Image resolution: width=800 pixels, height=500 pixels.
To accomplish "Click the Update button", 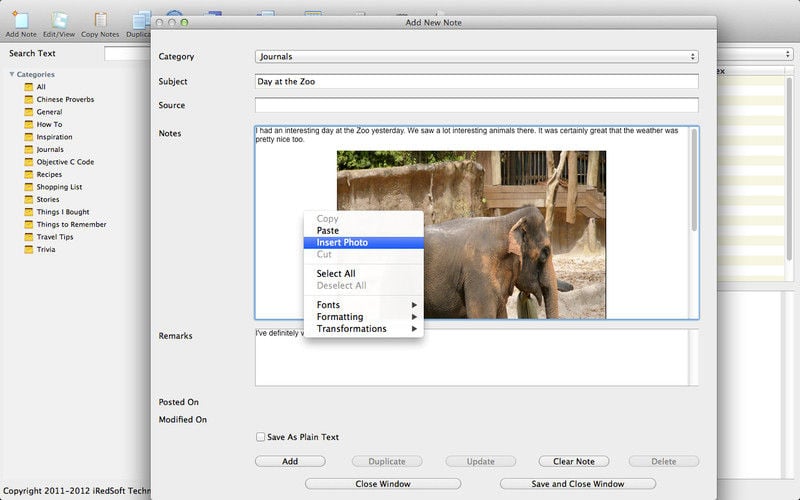I will (480, 461).
